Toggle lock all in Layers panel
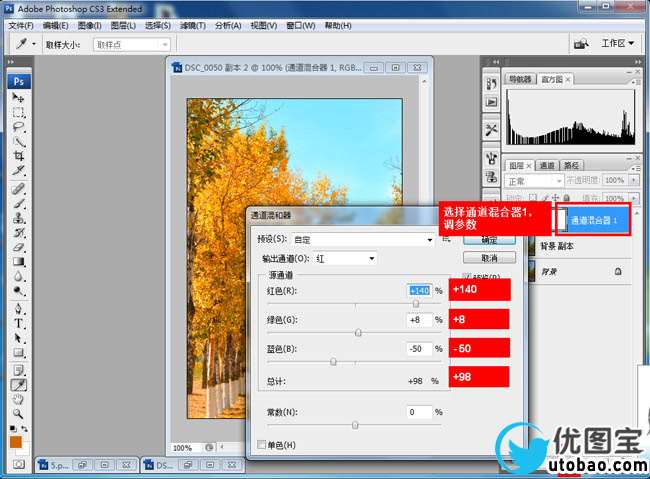 [566, 198]
